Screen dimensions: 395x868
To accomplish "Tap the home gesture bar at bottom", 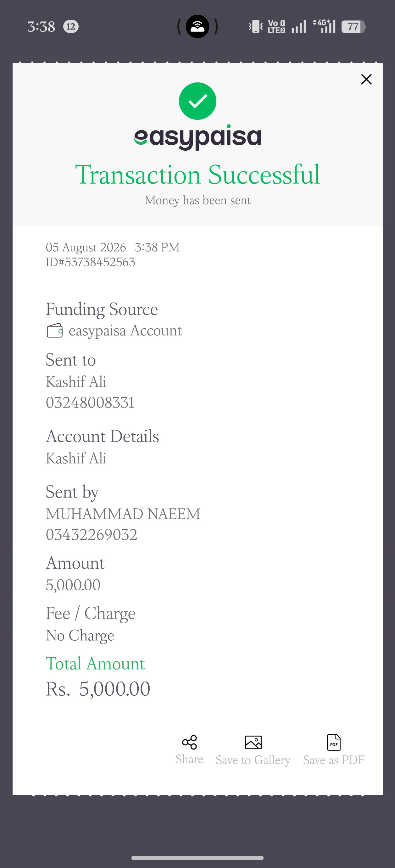I will [197, 858].
